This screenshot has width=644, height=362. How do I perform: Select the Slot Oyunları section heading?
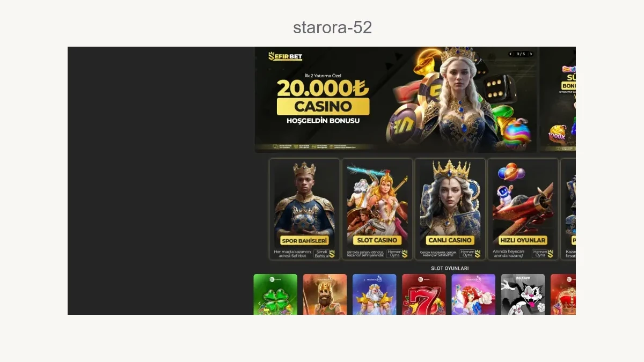pyautogui.click(x=450, y=268)
